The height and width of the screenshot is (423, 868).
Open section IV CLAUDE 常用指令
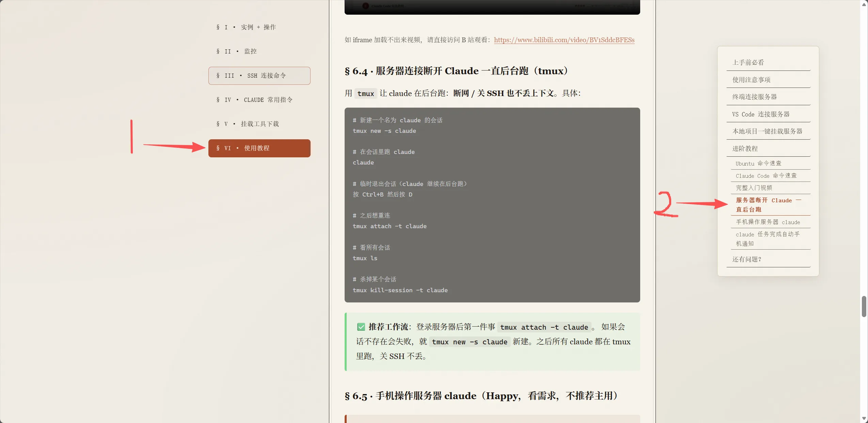(x=259, y=100)
